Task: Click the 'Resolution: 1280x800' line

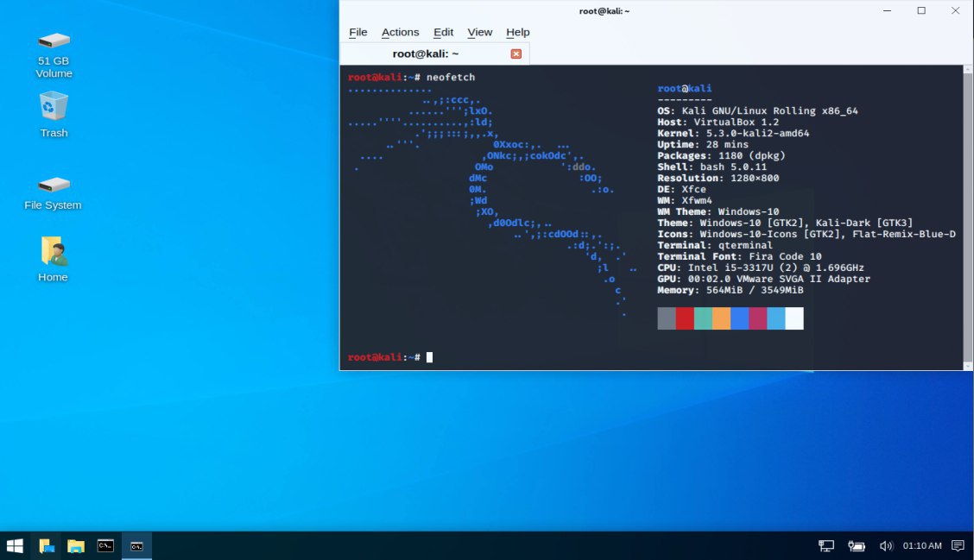Action: 718,178
